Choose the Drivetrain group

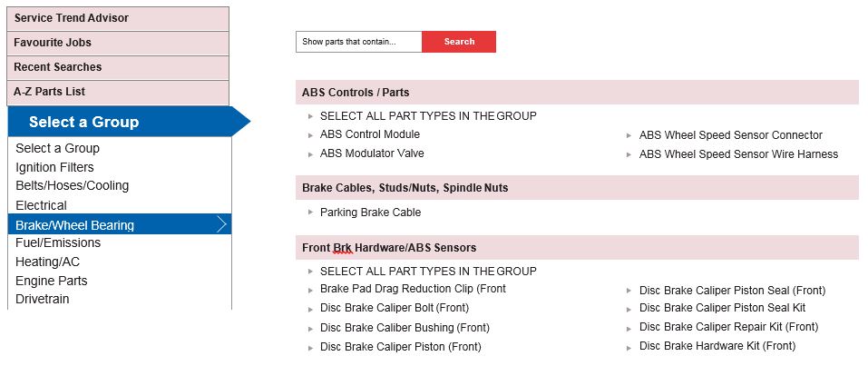(x=43, y=299)
